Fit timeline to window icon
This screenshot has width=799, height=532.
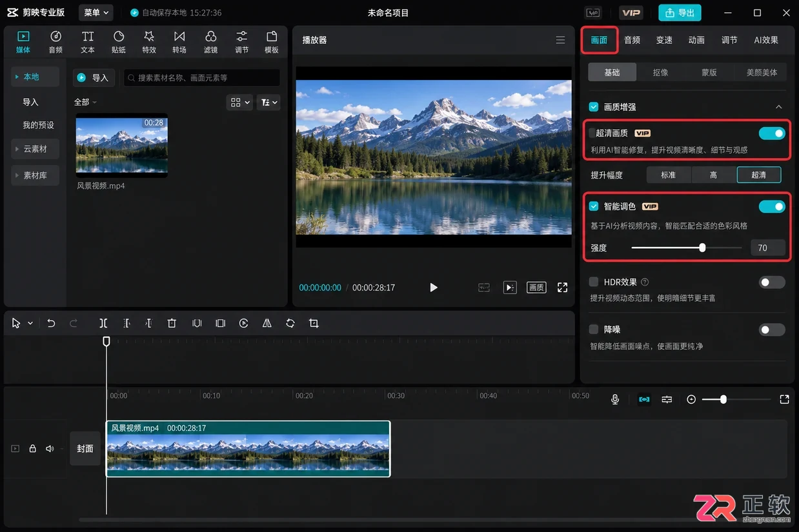tap(784, 399)
